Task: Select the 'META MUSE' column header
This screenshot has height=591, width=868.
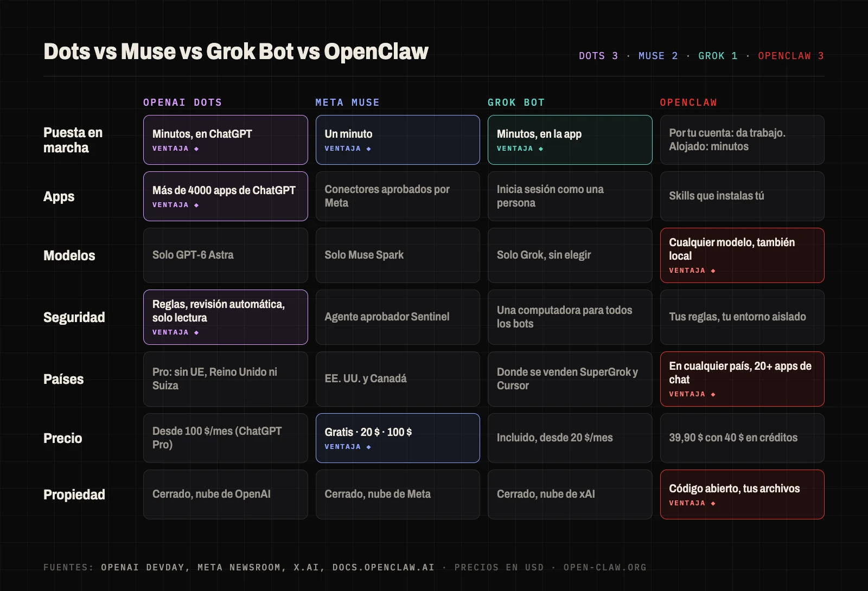Action: (347, 102)
